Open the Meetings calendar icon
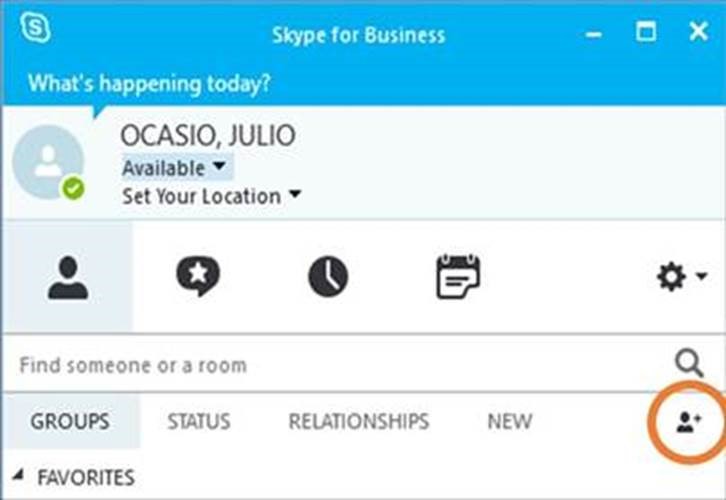This screenshot has height=500, width=726. click(458, 277)
